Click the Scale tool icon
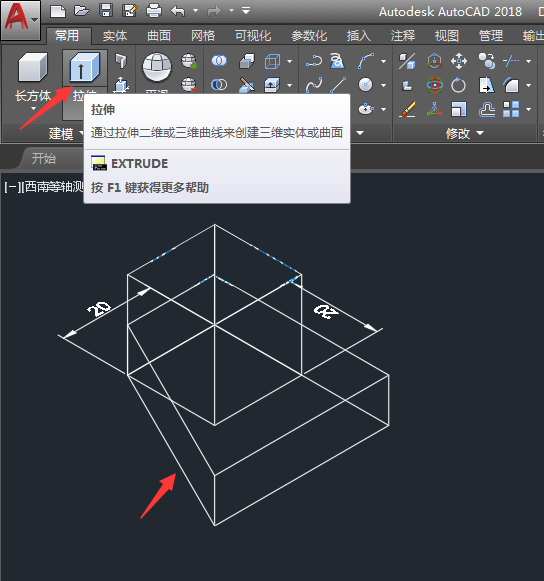 pos(459,109)
